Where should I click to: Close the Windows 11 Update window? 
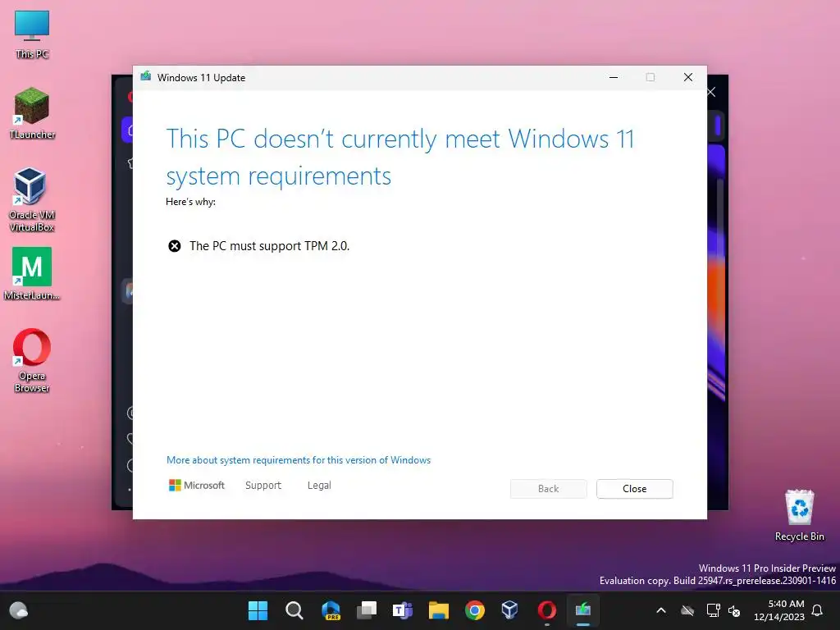[688, 78]
